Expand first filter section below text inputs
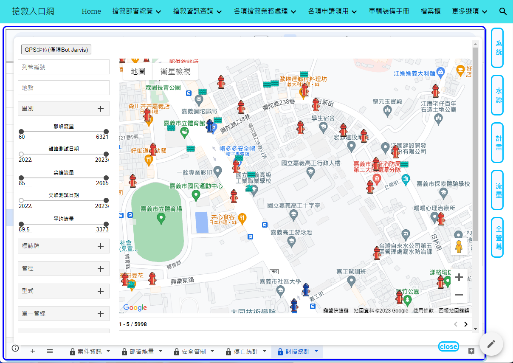The image size is (513, 363). 64,109
